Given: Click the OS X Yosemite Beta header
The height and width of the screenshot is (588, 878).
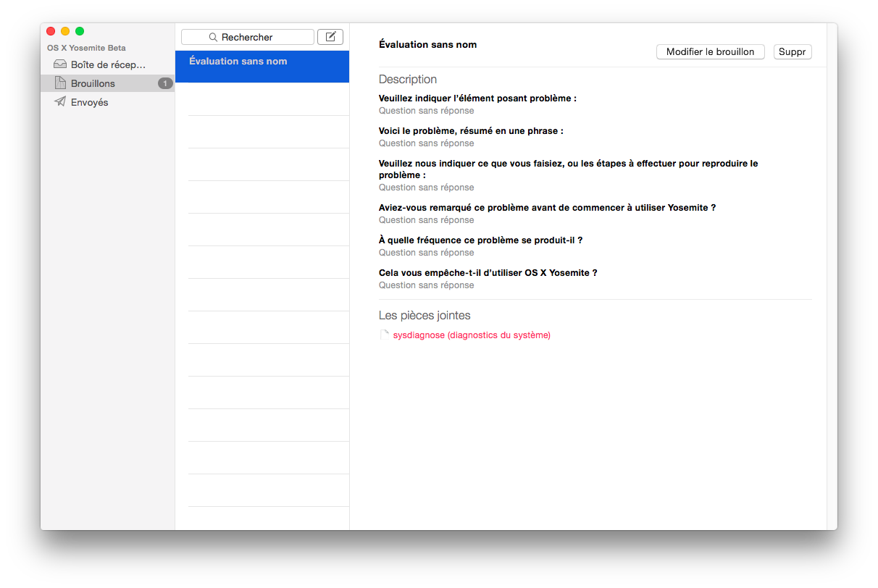Looking at the screenshot, I should click(x=86, y=48).
